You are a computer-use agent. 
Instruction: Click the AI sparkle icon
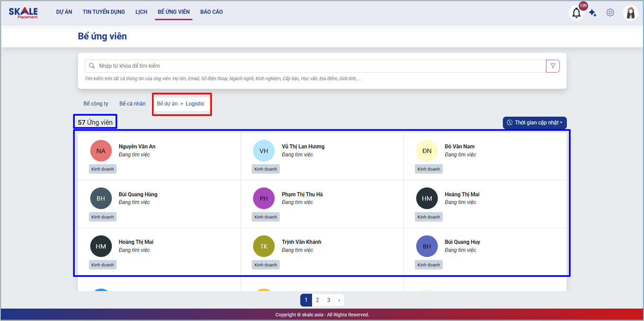[x=592, y=13]
